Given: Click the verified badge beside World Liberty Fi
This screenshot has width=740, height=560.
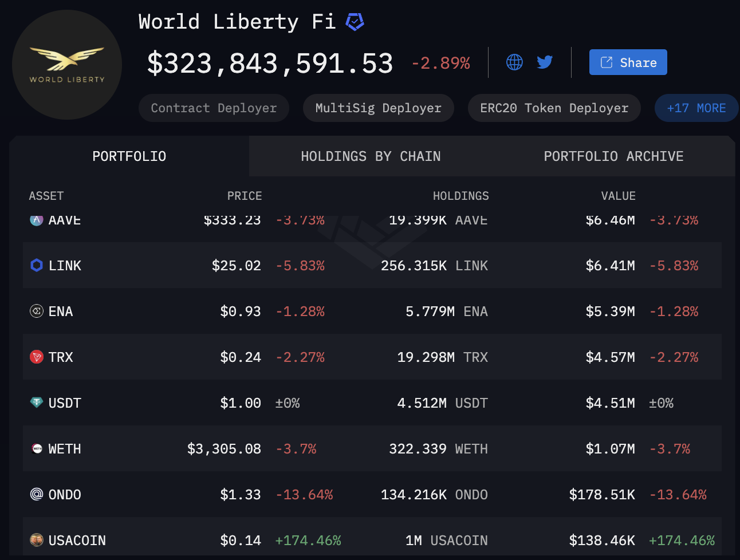Looking at the screenshot, I should pyautogui.click(x=355, y=22).
